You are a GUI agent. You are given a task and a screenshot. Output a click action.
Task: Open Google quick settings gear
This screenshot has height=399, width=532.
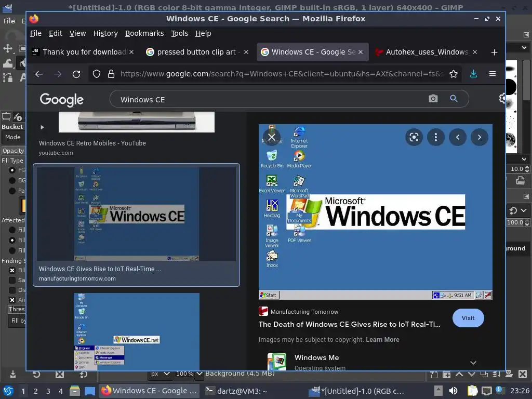pyautogui.click(x=502, y=99)
